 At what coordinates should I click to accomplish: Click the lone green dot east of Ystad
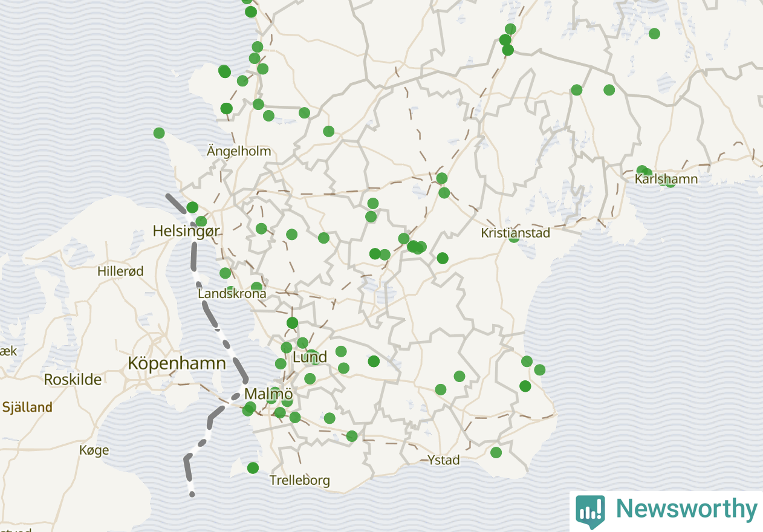(496, 452)
